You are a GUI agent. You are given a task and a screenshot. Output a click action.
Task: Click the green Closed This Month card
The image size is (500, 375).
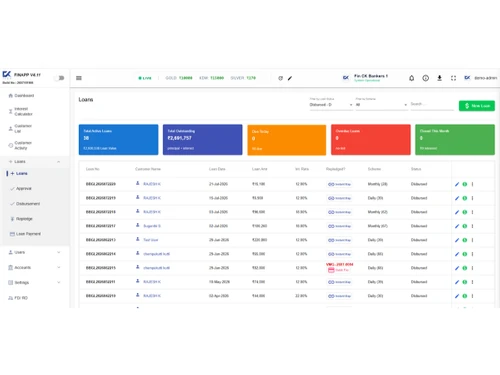(455, 140)
